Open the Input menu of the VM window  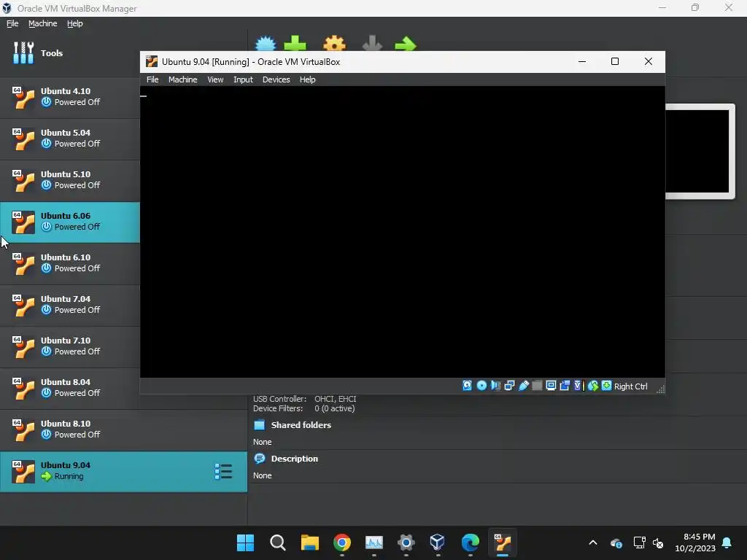point(243,79)
